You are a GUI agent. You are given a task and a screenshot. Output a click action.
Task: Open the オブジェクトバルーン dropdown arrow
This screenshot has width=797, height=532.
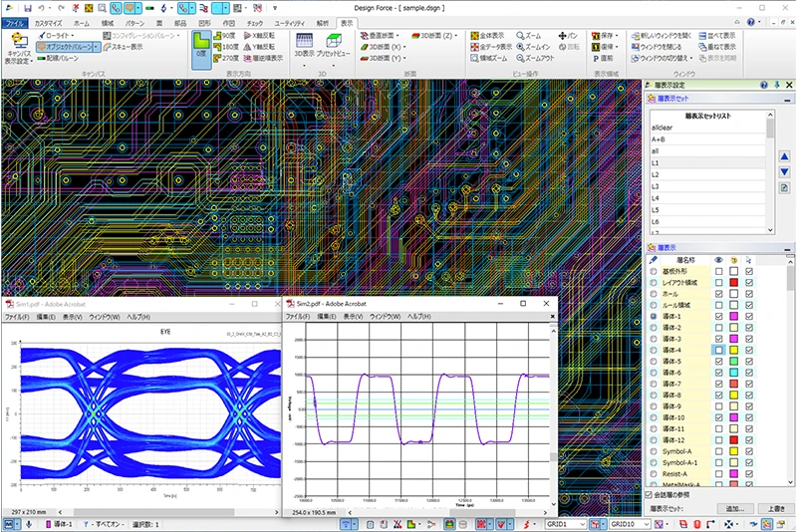click(96, 47)
